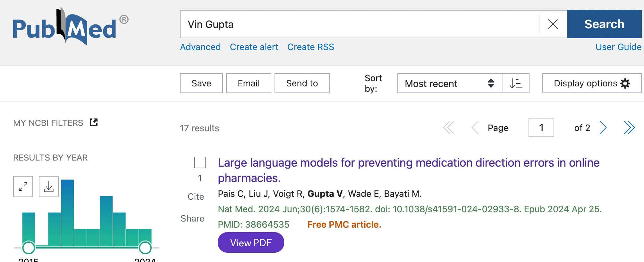644x262 pixels.
Task: Click the View PDF button
Action: tap(251, 242)
